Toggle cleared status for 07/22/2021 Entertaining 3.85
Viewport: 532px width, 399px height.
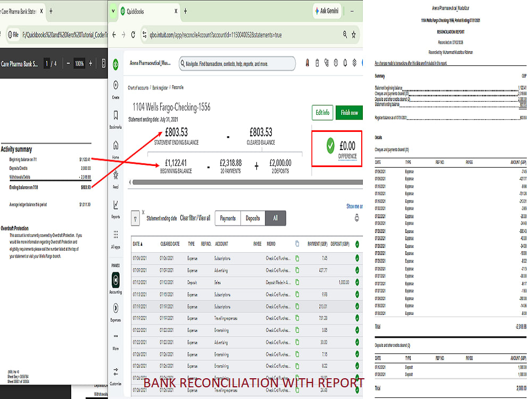coord(357,330)
